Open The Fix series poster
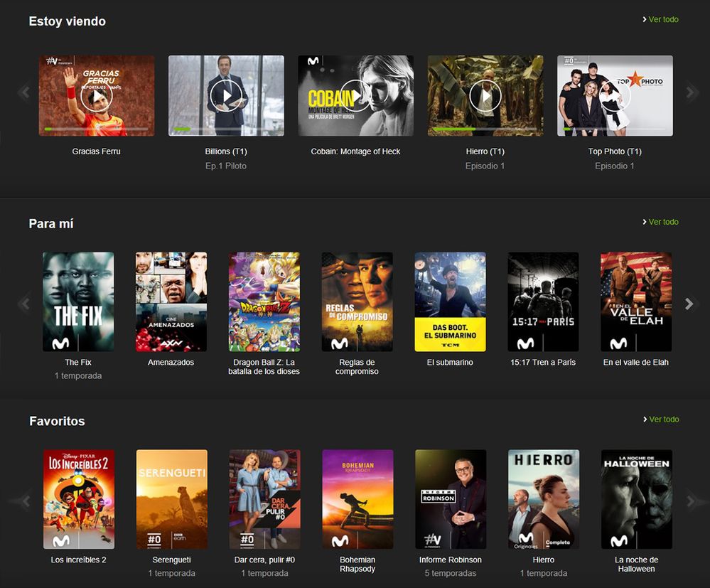The width and height of the screenshot is (710, 588). pos(78,301)
